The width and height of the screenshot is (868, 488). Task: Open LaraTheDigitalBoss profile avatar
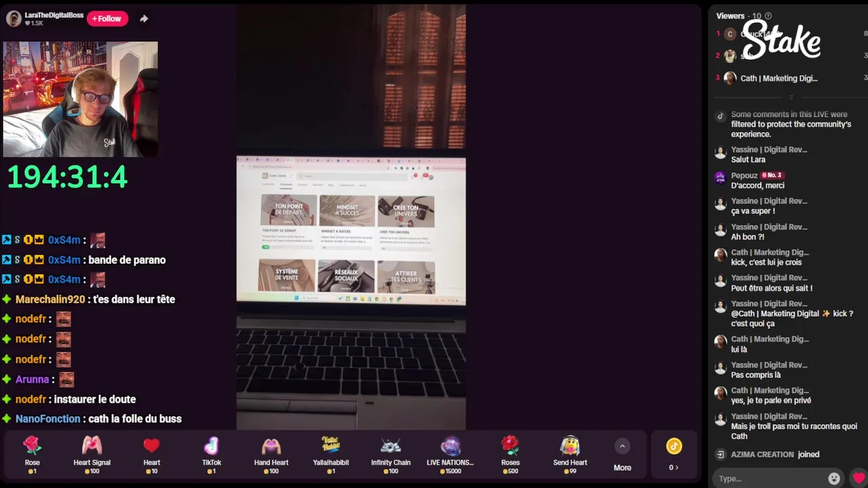point(14,18)
